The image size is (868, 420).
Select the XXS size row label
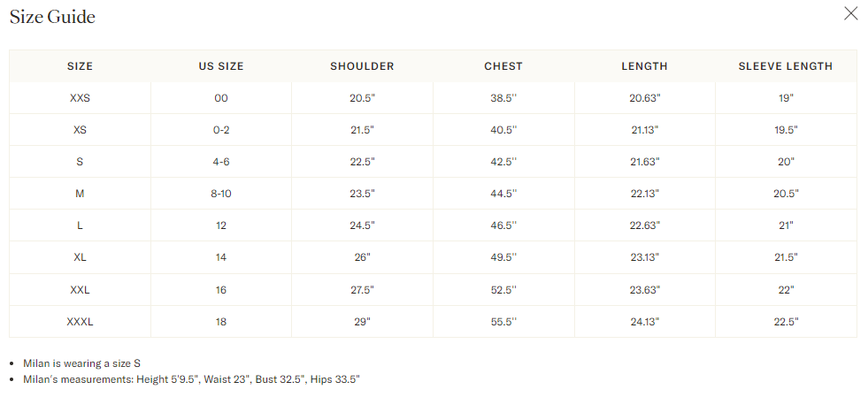[x=80, y=98]
